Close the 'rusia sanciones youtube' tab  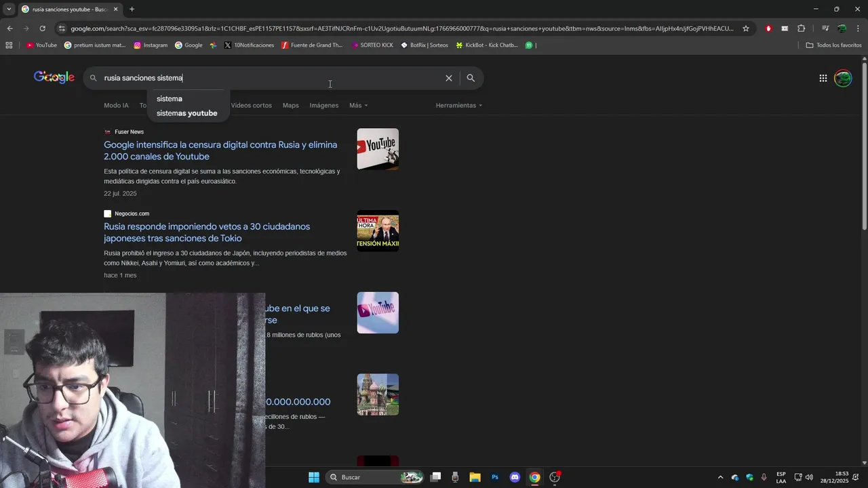(x=115, y=9)
